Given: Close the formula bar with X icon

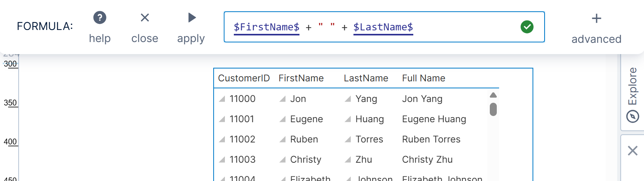Looking at the screenshot, I should pos(144,18).
